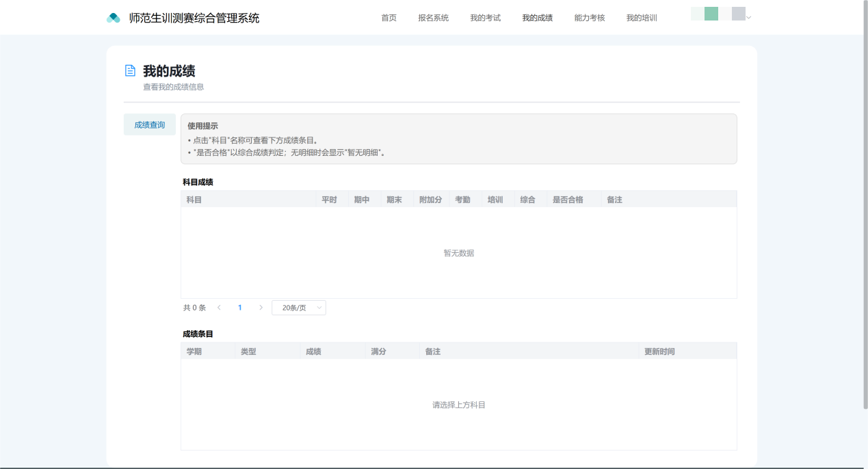Screen dimensions: 868x469
Task: Click the previous page arrow
Action: 219,308
